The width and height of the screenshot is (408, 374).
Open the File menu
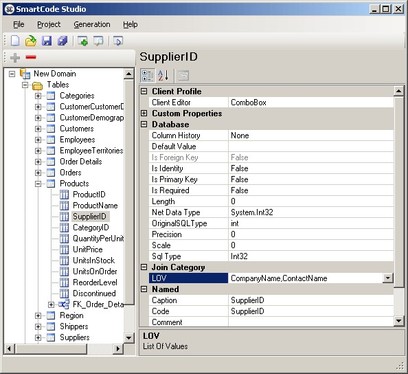pyautogui.click(x=19, y=24)
